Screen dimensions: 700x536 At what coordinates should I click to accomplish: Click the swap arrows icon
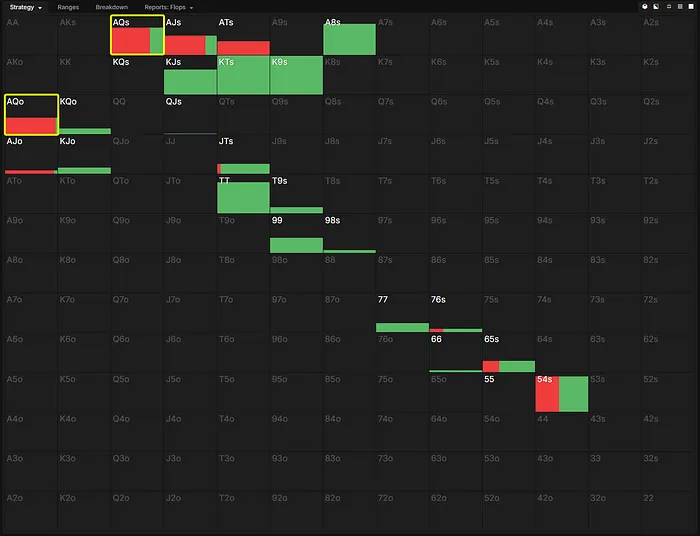(x=669, y=7)
